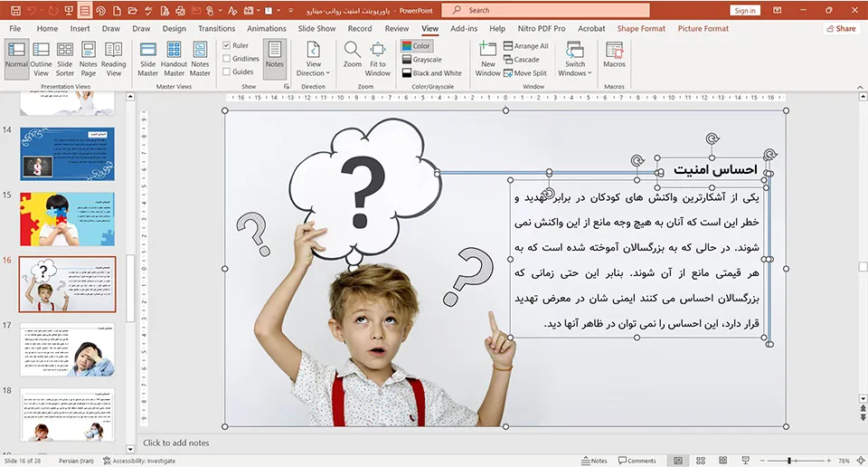Open the Zoom dialog
This screenshot has width=868, height=467.
click(x=352, y=55)
